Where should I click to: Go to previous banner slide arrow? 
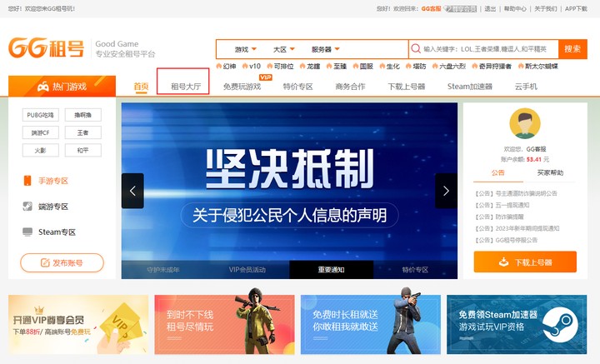pyautogui.click(x=132, y=191)
